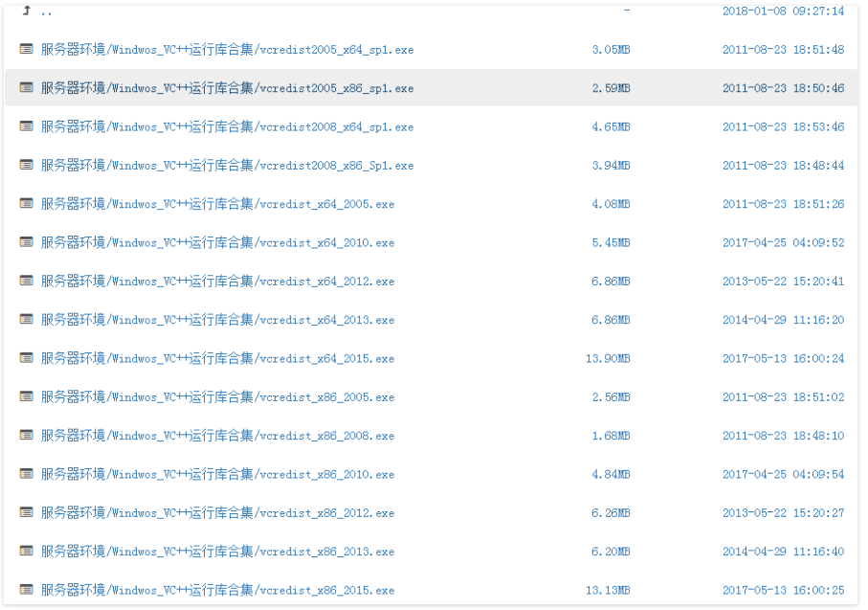Click file icon beside vcredist2008_x64_sp1.exe
The image size is (868, 610).
26,126
